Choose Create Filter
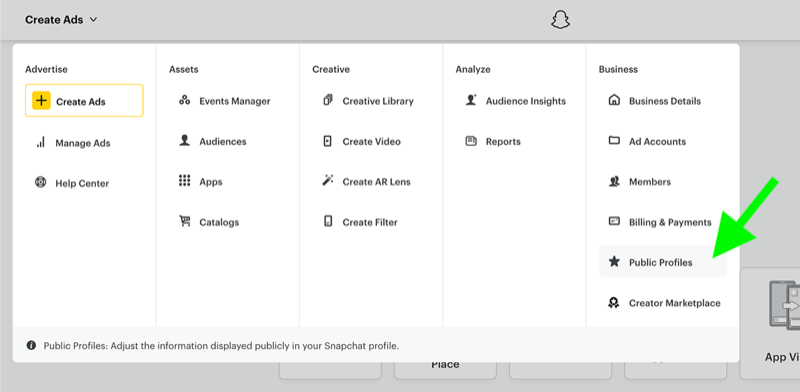800x392 pixels. 371,222
